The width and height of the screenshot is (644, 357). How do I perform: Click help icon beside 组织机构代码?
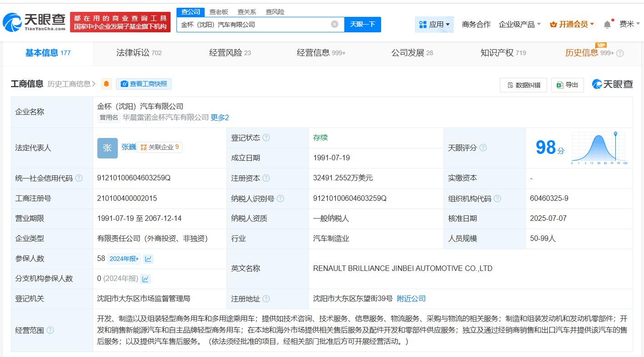[x=498, y=199]
